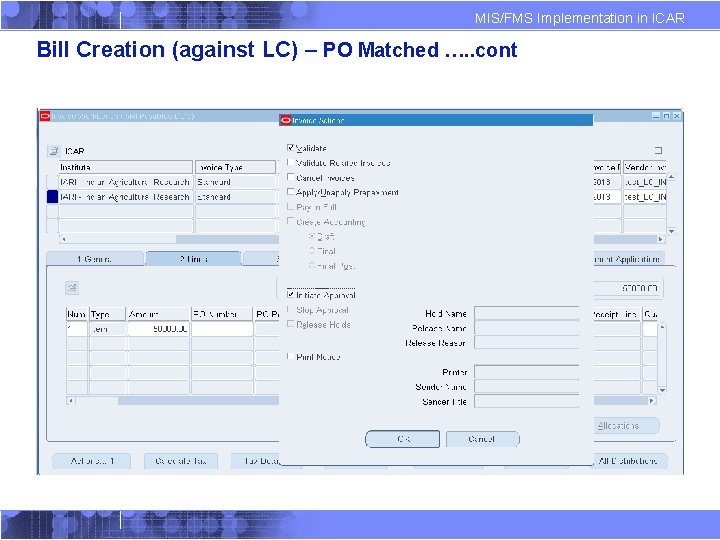Tick the Cancel Invoices checkbox
The height and width of the screenshot is (540, 720).
[290, 177]
